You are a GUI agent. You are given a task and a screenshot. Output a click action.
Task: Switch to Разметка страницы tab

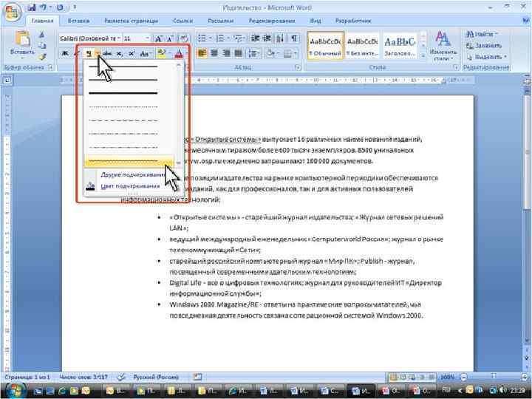coord(131,21)
